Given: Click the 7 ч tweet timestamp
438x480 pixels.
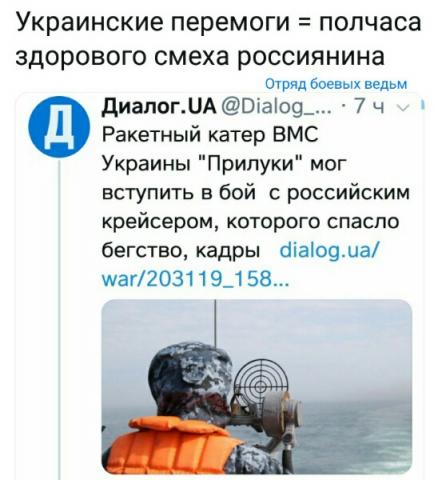Looking at the screenshot, I should tap(369, 107).
